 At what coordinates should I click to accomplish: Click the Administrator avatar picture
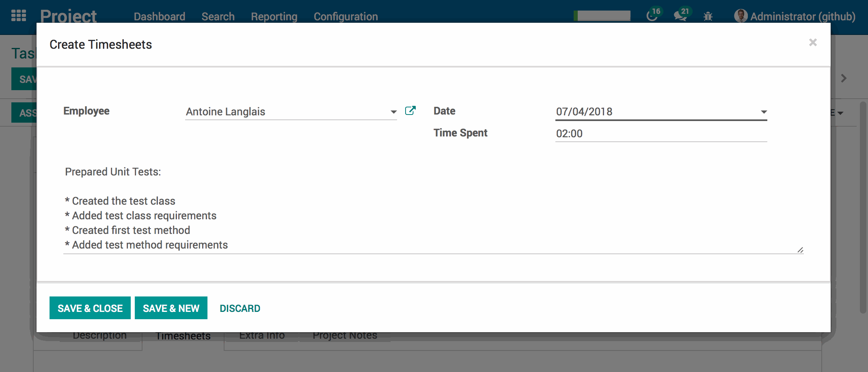(x=741, y=16)
